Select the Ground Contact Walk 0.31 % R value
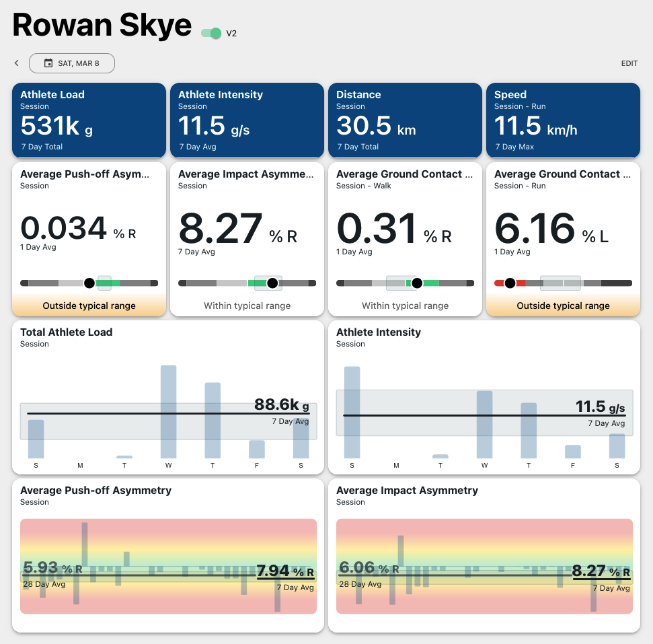The image size is (653, 644). [x=394, y=228]
